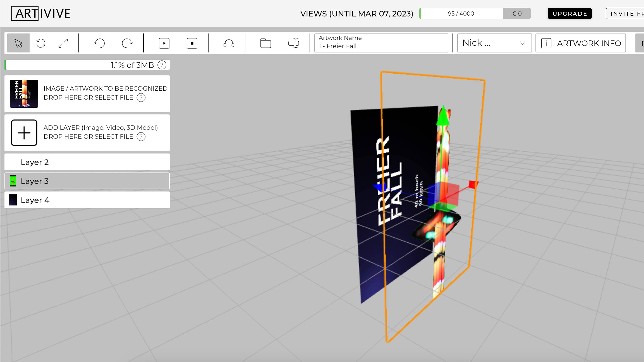Click the green Y-axis gizmo arrow
Image resolution: width=644 pixels, height=362 pixels.
pos(443,115)
